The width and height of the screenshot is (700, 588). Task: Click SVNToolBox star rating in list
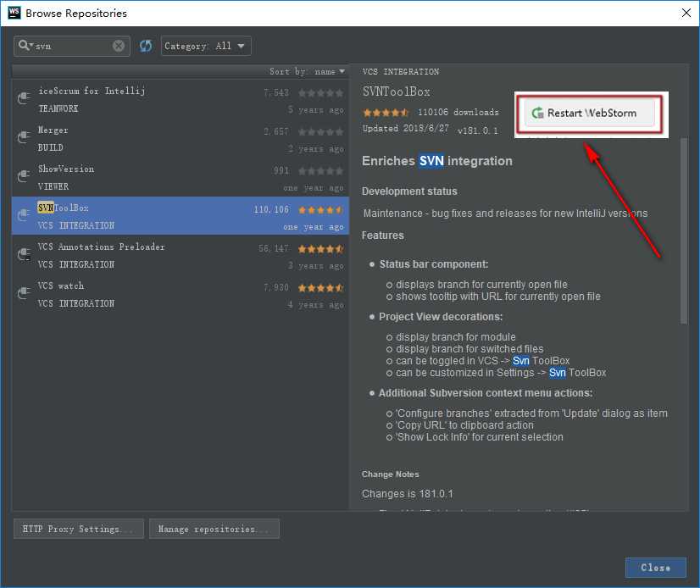(321, 210)
